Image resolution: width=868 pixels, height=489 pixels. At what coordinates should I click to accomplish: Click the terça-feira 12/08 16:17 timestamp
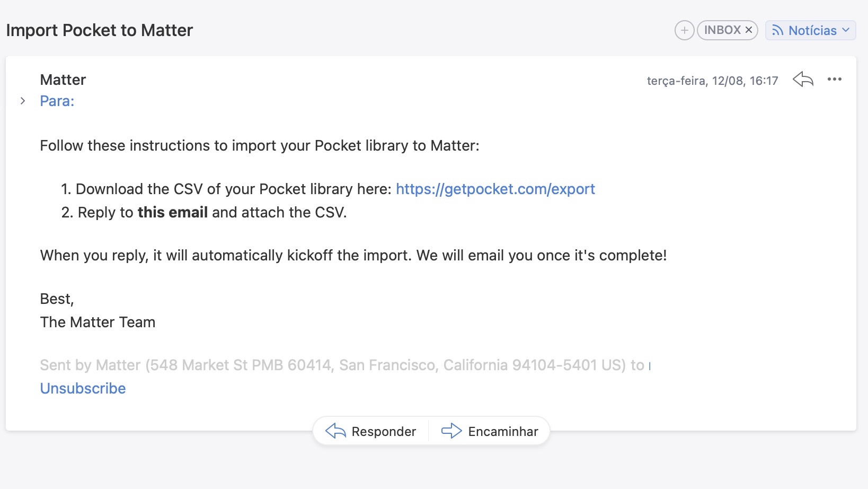coord(712,81)
